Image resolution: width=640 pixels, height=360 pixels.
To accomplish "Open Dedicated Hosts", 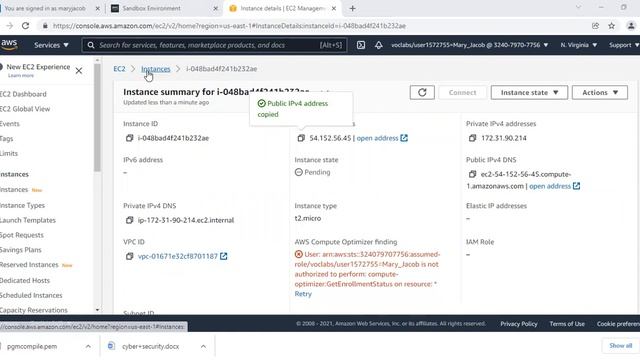I will click(25, 280).
